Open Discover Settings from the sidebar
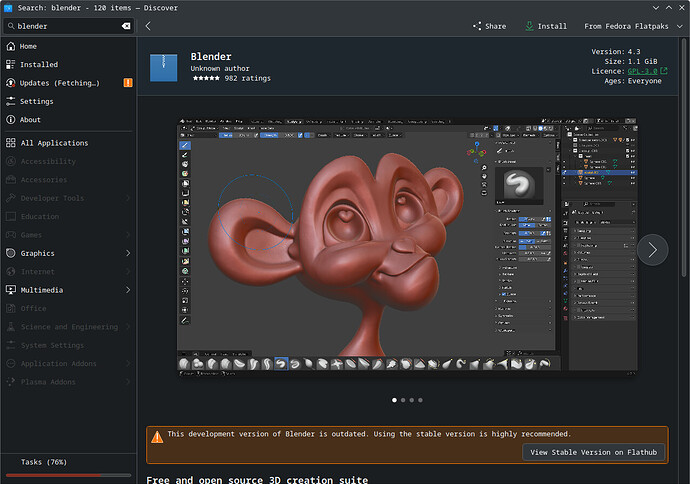Screen dimensions: 690x484 coord(36,101)
